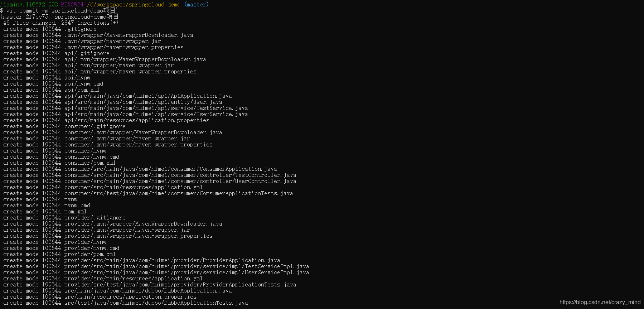Click the 'api/service/UserService.java' line
644x309 pixels.
click(x=125, y=114)
